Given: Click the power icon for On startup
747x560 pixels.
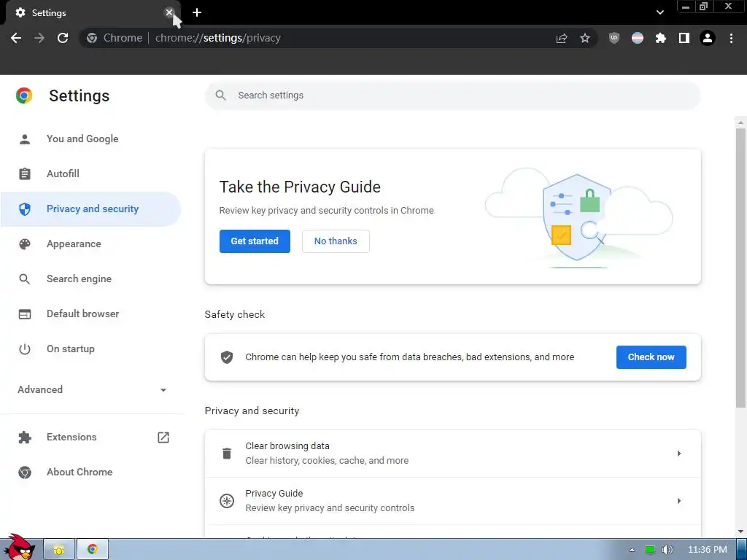Looking at the screenshot, I should point(25,349).
